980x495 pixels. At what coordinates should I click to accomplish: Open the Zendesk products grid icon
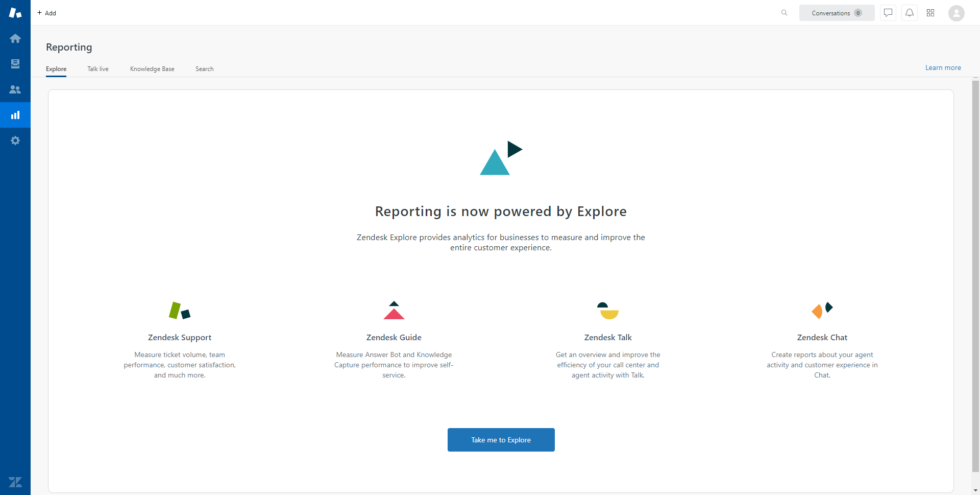[930, 13]
